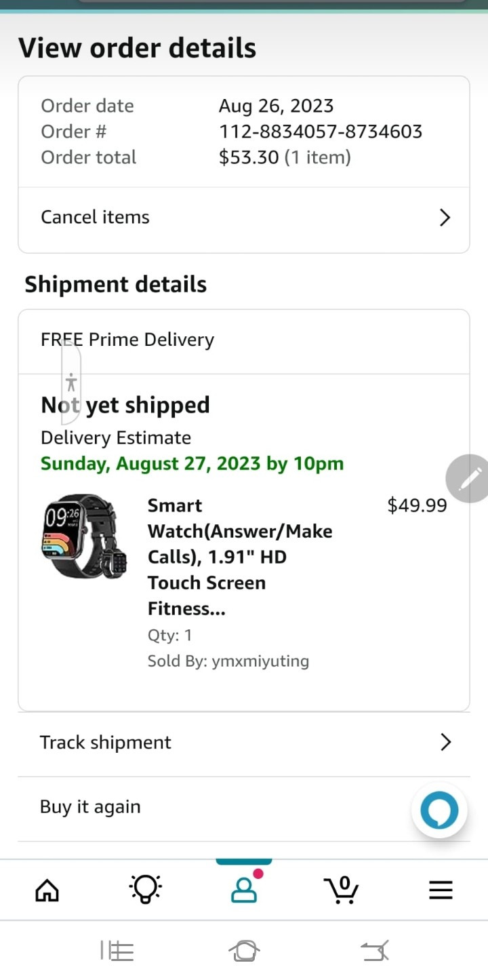The image size is (488, 980).
Task: Open the lightbulb Inspire tab
Action: click(145, 888)
